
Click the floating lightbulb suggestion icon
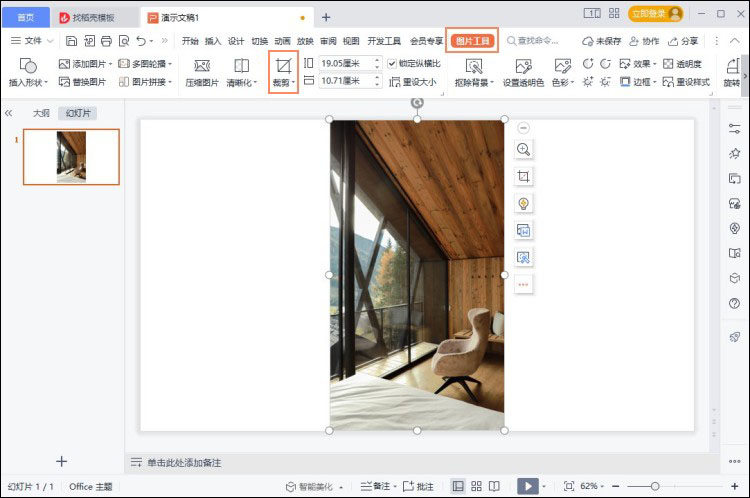click(523, 204)
